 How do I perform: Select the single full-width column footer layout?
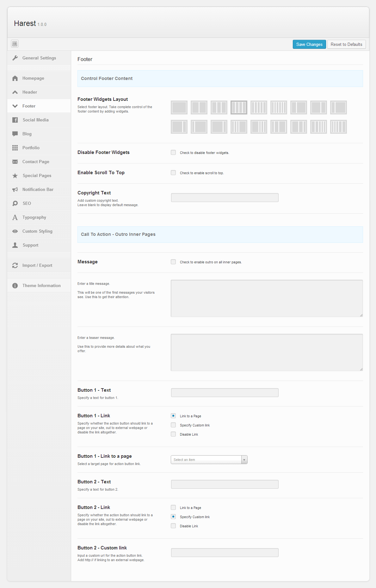click(179, 107)
